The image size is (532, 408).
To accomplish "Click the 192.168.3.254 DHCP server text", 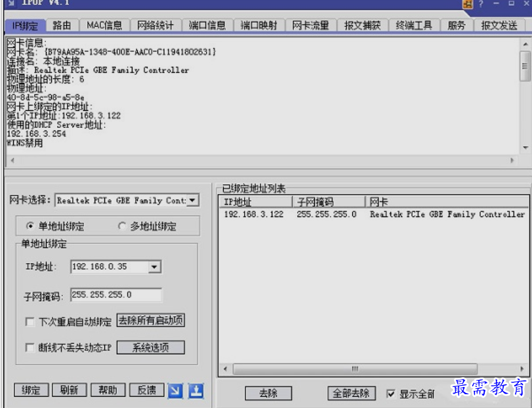I will pyautogui.click(x=36, y=134).
